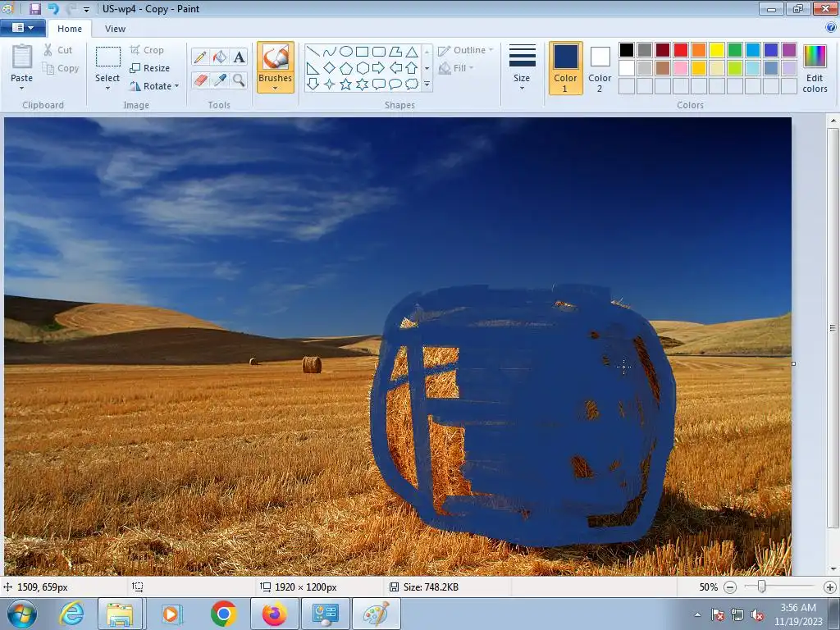Choose the Pentagon shape
This screenshot has width=840, height=630.
pyautogui.click(x=346, y=68)
